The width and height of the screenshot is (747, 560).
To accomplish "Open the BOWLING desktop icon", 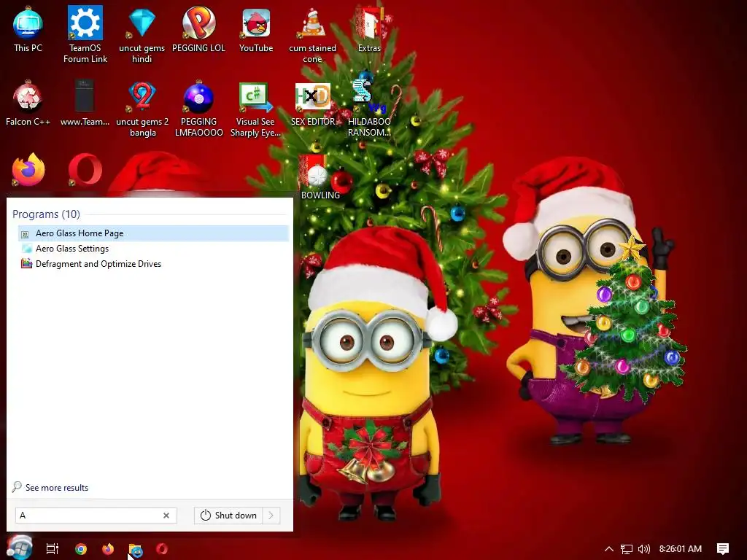I will pos(320,177).
